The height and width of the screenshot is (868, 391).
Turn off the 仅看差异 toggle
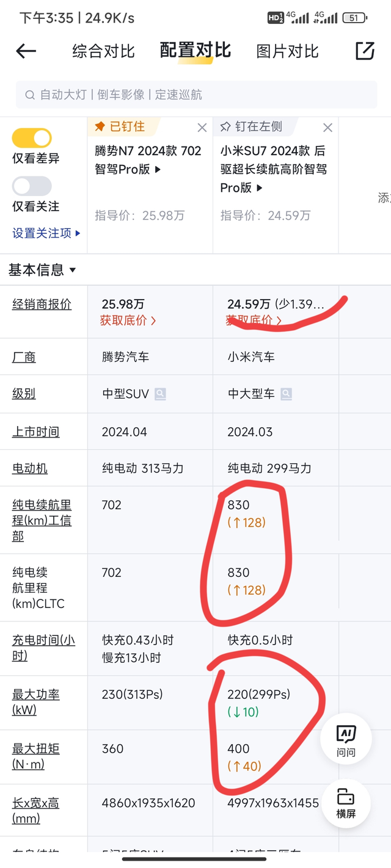click(32, 138)
